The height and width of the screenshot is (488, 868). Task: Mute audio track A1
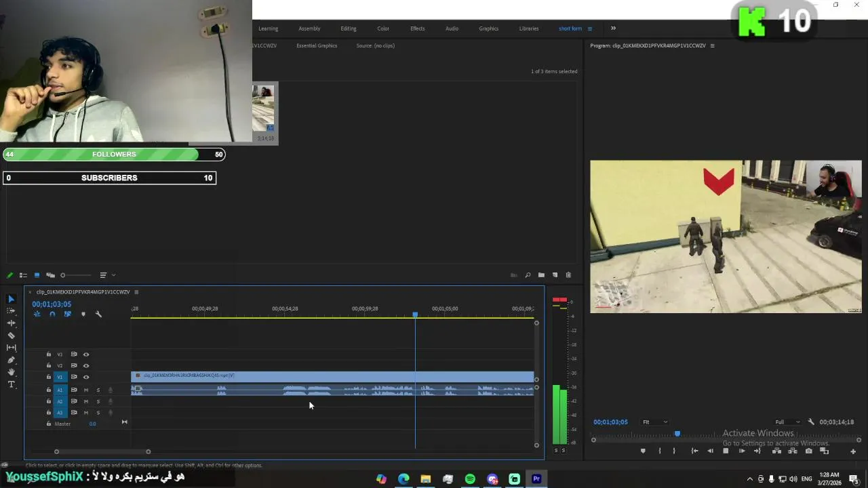pos(86,390)
